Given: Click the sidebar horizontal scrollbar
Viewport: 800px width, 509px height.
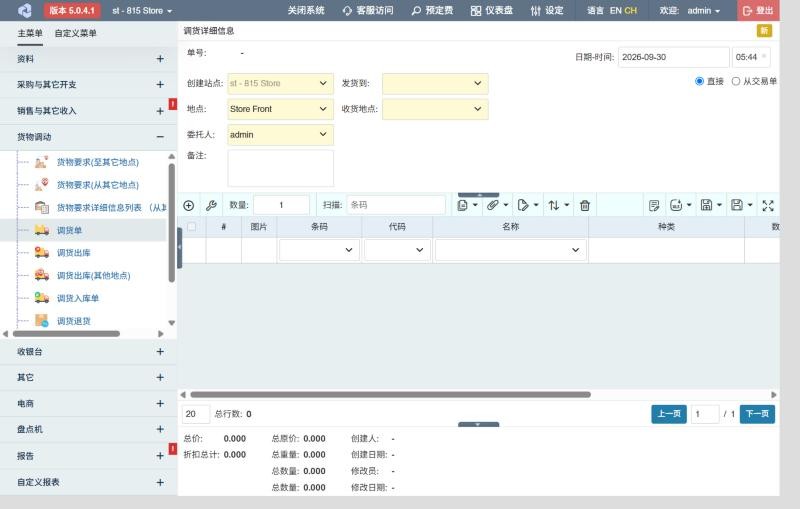Looking at the screenshot, I should [x=66, y=334].
